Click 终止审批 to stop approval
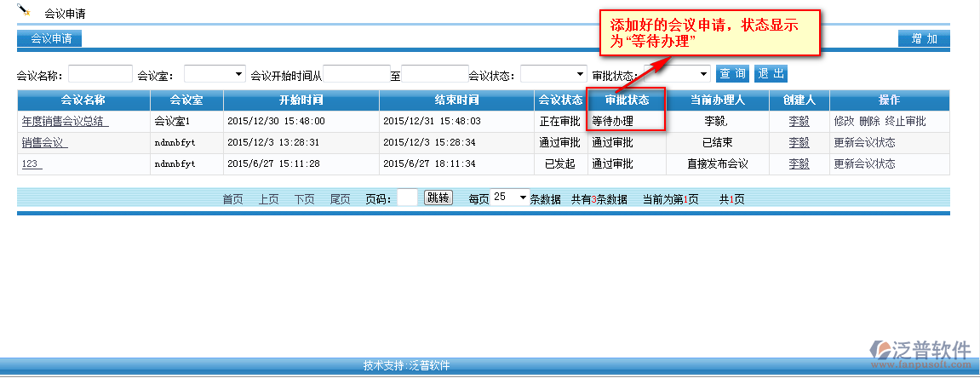 tap(905, 122)
